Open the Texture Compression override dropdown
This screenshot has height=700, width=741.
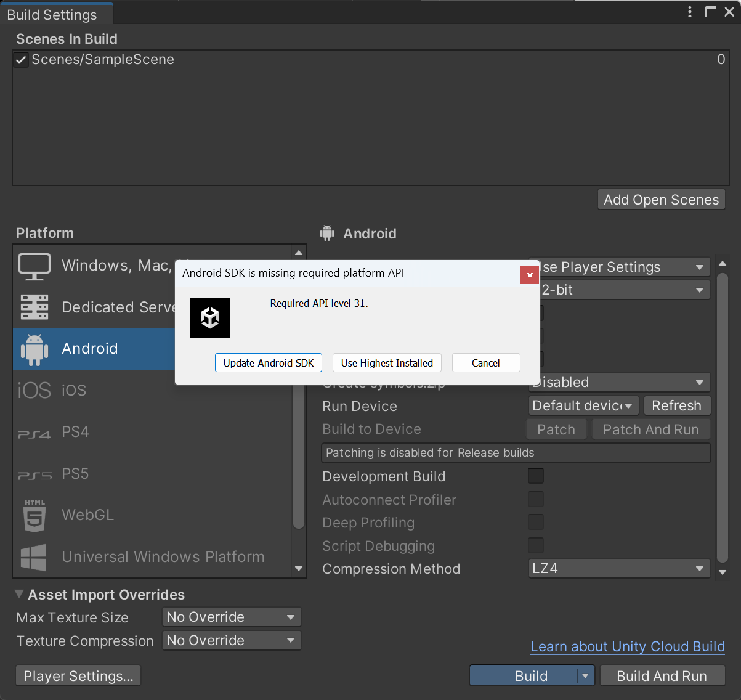coord(232,640)
